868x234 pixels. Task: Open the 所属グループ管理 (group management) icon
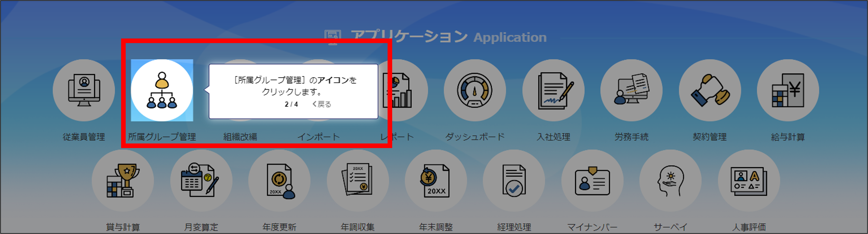[x=162, y=90]
